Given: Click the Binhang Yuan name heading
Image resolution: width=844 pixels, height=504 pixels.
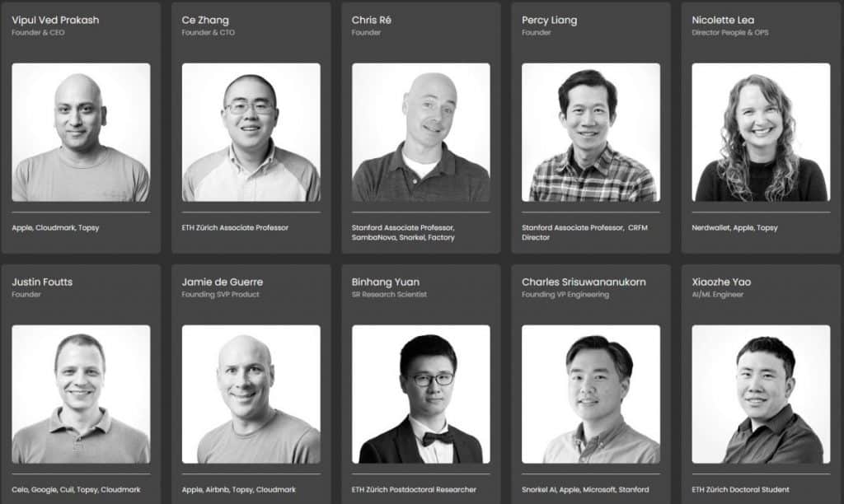Looking at the screenshot, I should point(386,282).
